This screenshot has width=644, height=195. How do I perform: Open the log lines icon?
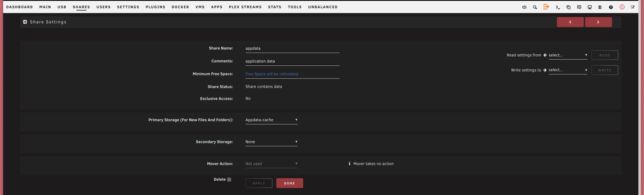(x=600, y=7)
